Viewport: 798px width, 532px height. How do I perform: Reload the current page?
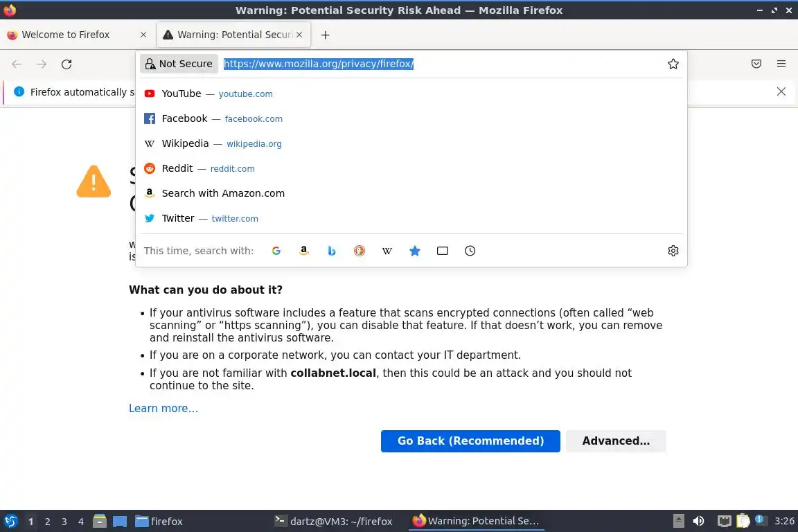pyautogui.click(x=66, y=64)
